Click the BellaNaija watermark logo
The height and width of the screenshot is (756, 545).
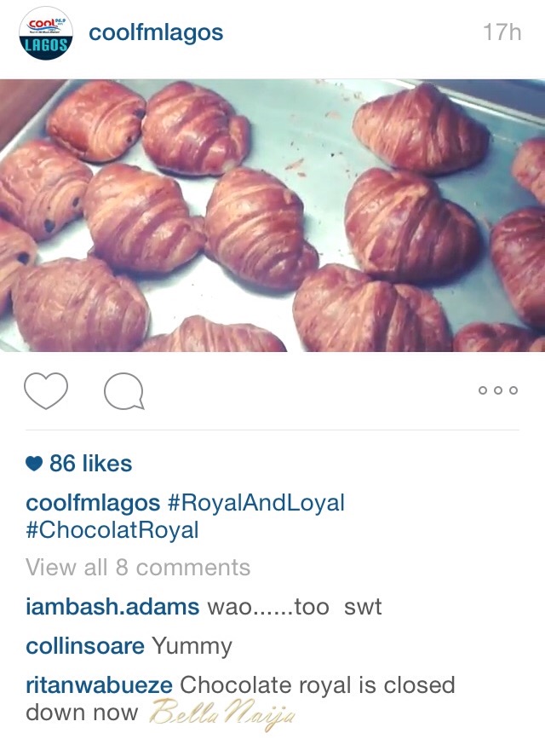click(221, 715)
